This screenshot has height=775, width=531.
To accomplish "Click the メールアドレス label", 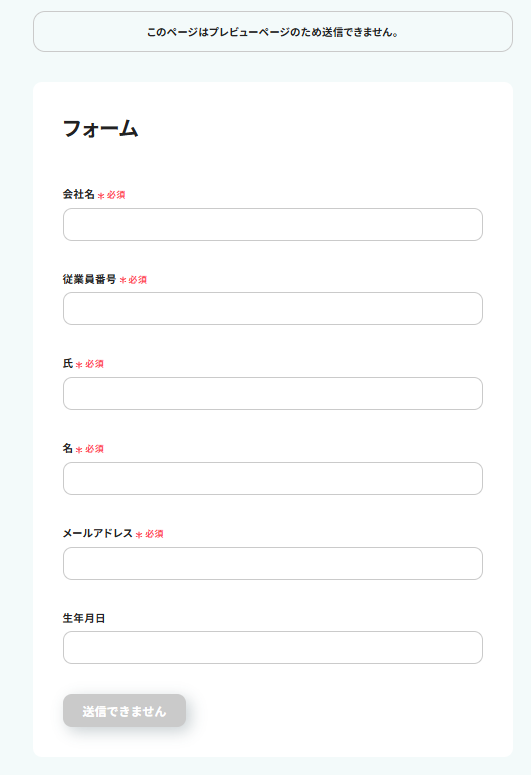I will [98, 533].
